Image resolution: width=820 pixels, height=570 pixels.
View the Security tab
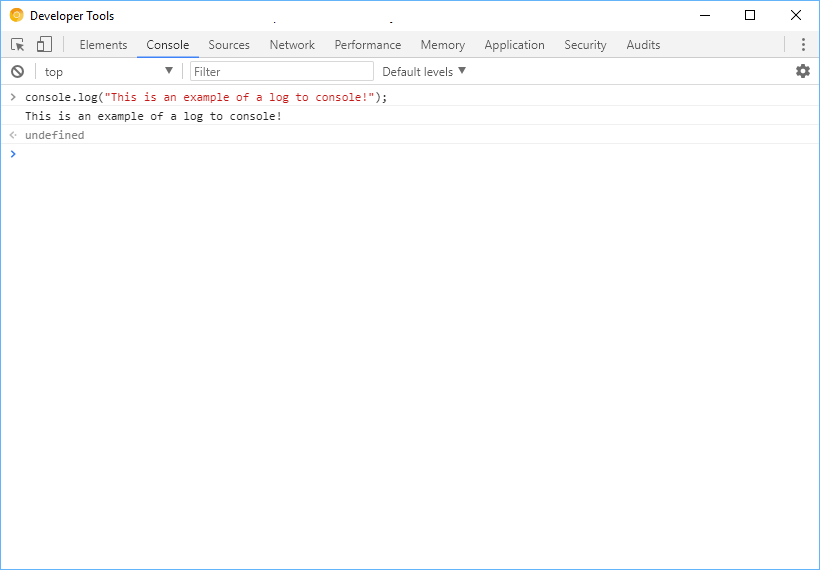(x=585, y=45)
